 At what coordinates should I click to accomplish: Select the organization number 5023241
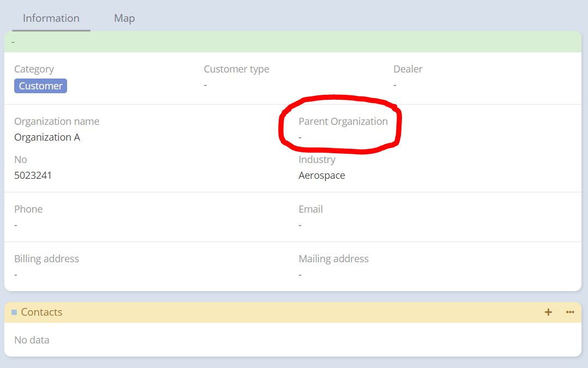pos(33,176)
